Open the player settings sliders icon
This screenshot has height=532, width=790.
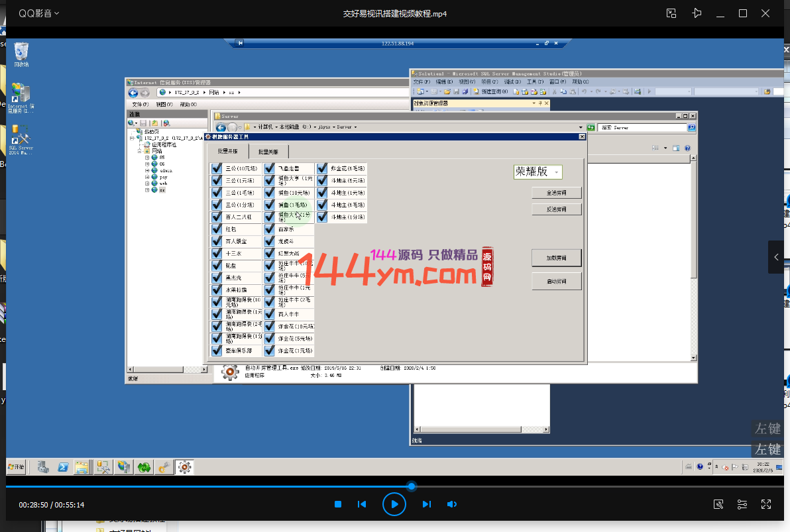[742, 504]
